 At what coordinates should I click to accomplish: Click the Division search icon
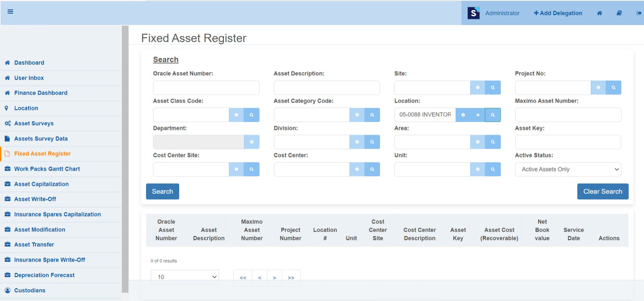pos(372,142)
